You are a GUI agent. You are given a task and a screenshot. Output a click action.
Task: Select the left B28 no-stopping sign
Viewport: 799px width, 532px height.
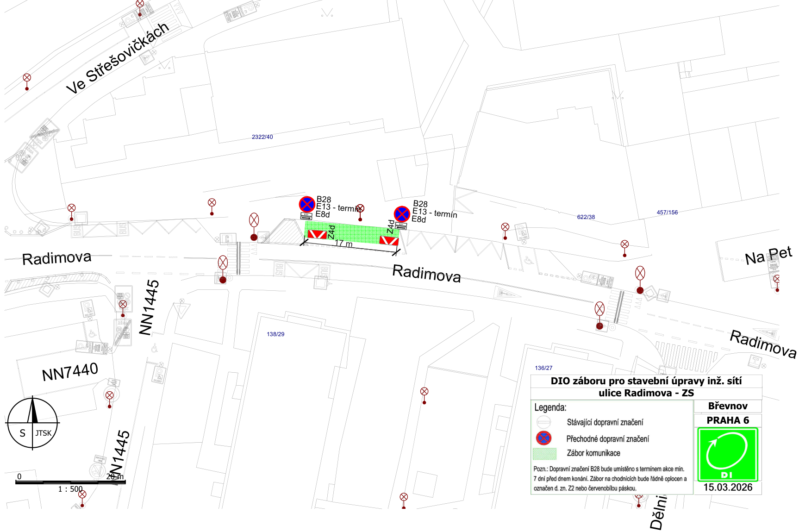coord(307,204)
